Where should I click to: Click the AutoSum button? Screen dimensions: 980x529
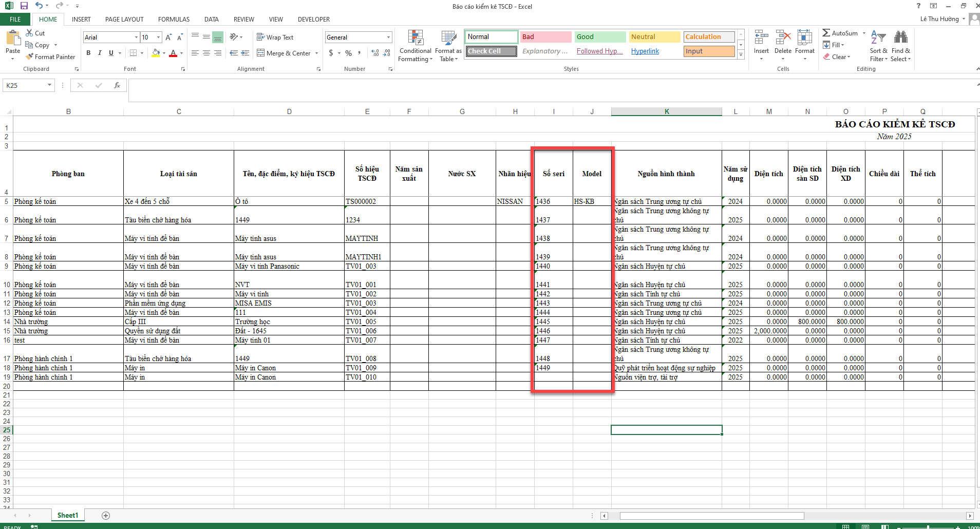[840, 33]
